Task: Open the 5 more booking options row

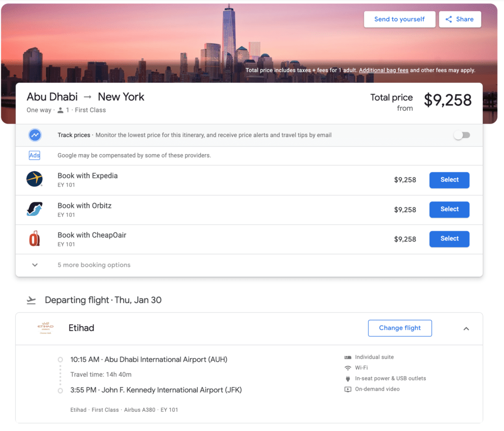Action: click(94, 265)
